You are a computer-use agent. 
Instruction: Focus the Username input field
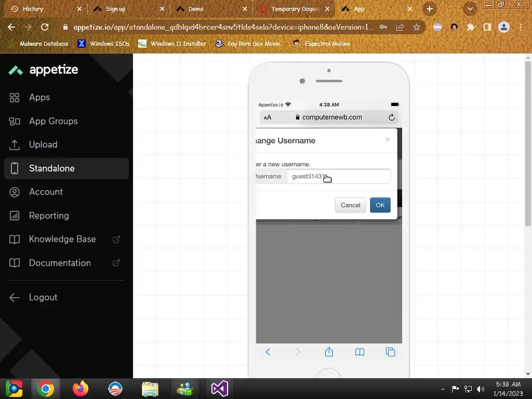click(x=339, y=177)
